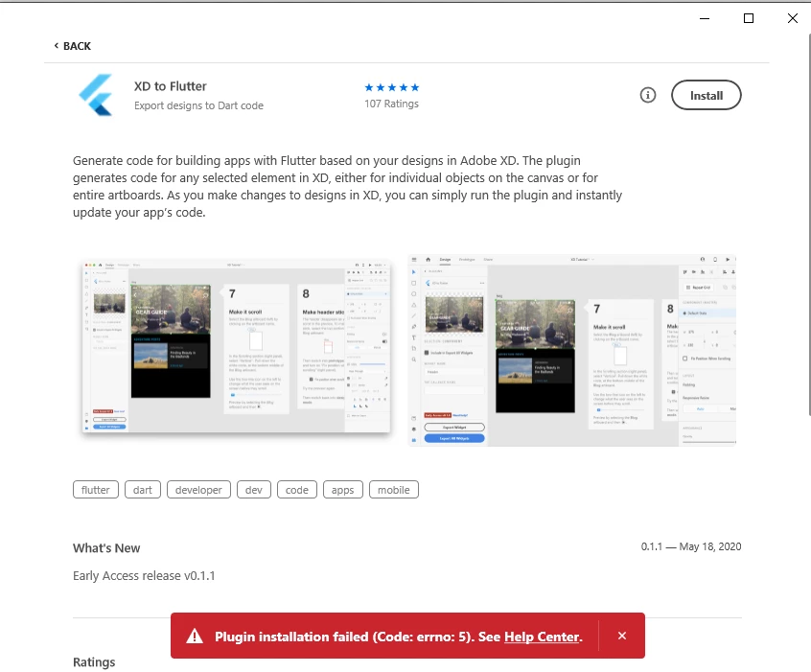This screenshot has height=672, width=811.
Task: Select the mobile tag
Action: [394, 490]
